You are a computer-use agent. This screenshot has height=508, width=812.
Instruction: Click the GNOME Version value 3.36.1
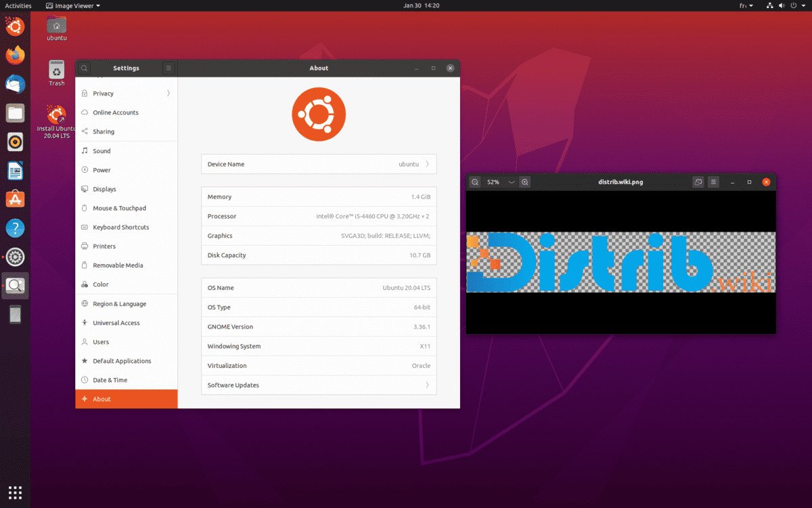[x=422, y=326]
